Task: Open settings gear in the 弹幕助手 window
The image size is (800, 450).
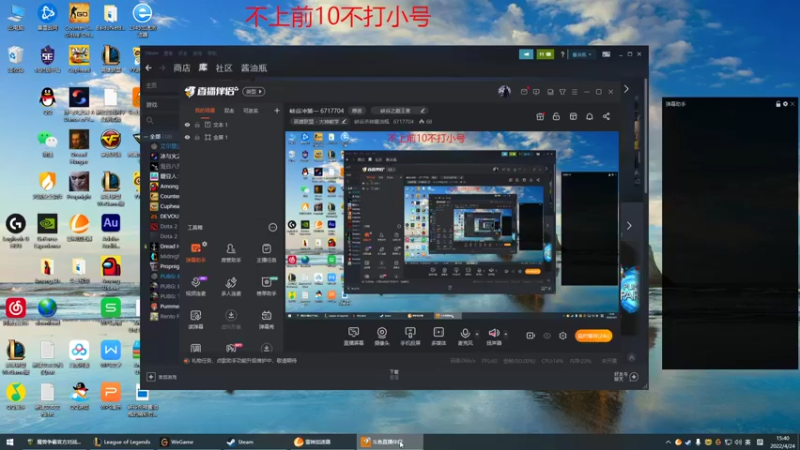Action: (785, 104)
